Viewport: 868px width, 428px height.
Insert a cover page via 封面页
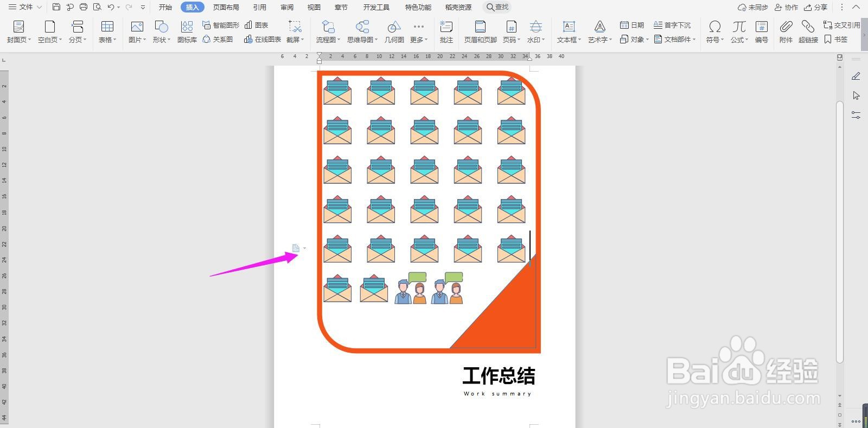tap(19, 32)
